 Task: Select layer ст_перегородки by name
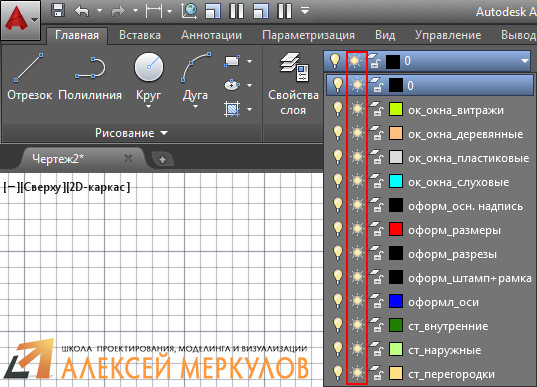coord(451,374)
